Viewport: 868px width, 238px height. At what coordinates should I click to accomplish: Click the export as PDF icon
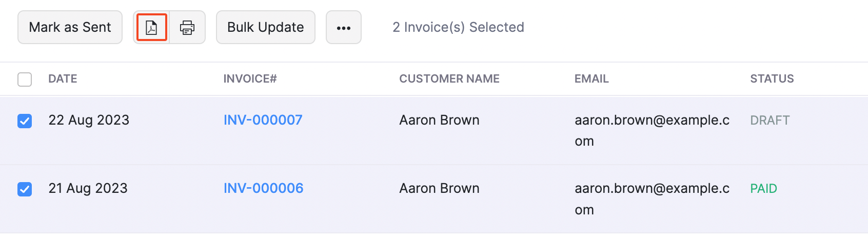151,27
